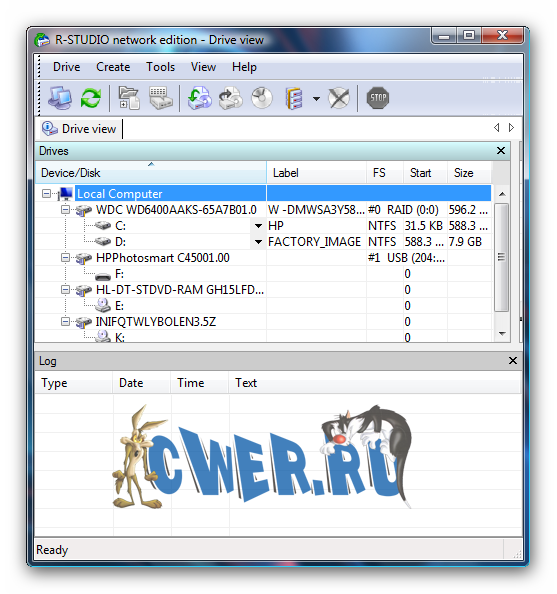557x594 pixels.
Task: Click the '#1 USB (204:...' cell
Action: pyautogui.click(x=407, y=258)
